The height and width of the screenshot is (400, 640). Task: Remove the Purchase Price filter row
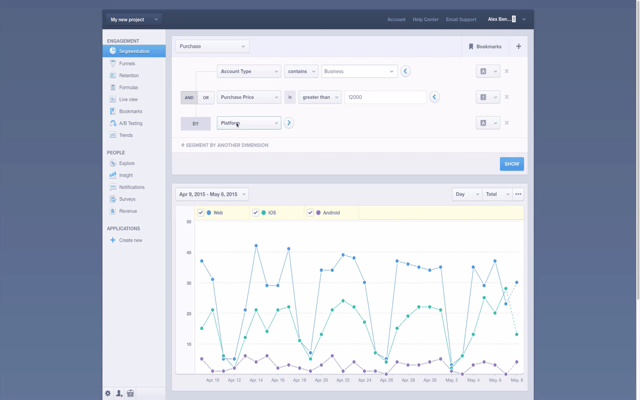507,97
